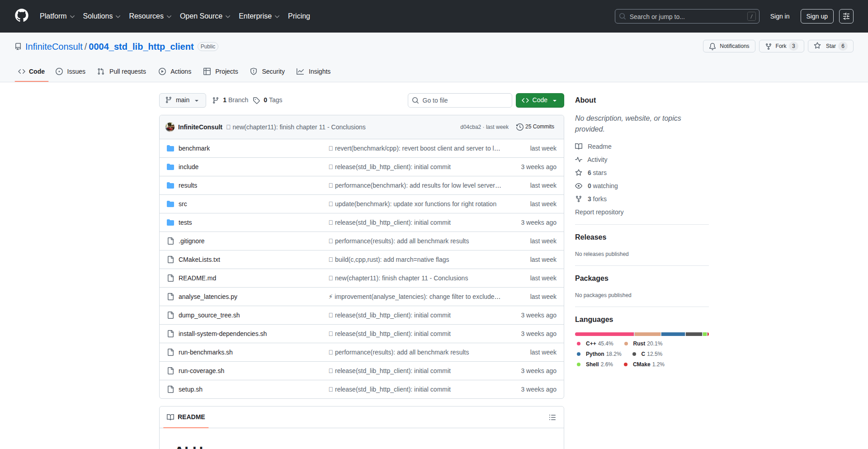Viewport: 868px width, 449px height.
Task: Open the Pull requests tab
Action: click(122, 71)
